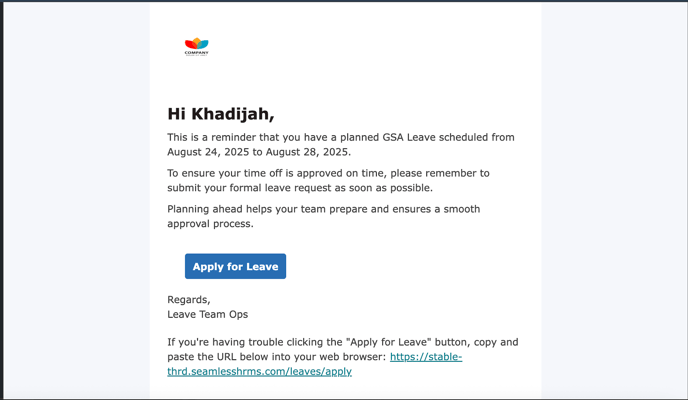This screenshot has width=688, height=400.
Task: Open the stable-thrd.seamlesshrms.com leaves link
Action: coord(315,364)
